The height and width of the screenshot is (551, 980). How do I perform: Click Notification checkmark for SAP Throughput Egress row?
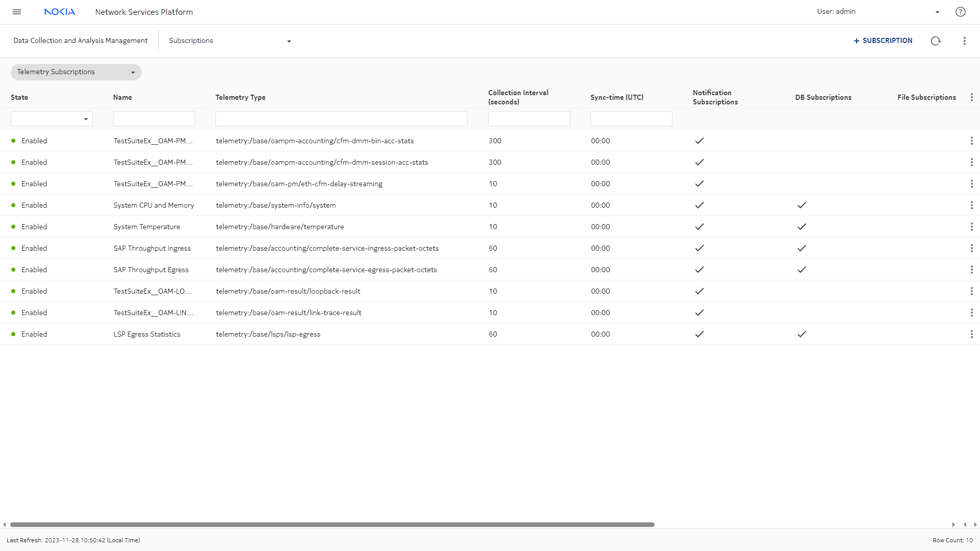tap(699, 270)
